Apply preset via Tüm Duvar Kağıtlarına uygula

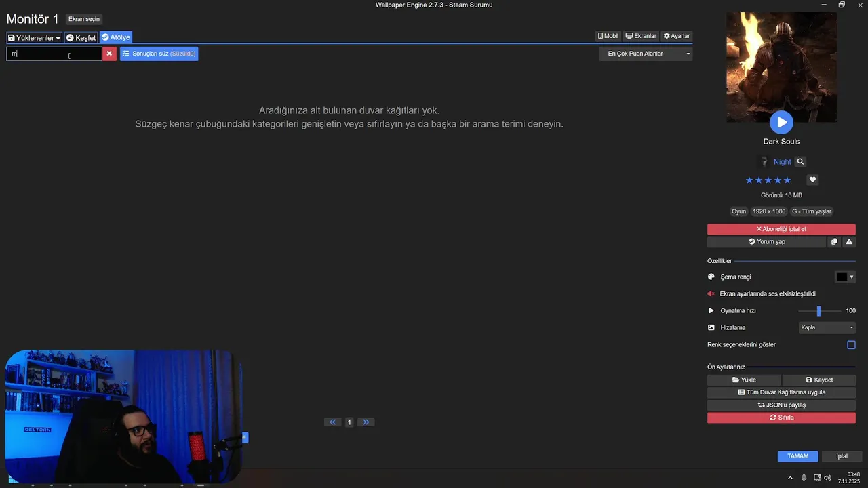(781, 392)
